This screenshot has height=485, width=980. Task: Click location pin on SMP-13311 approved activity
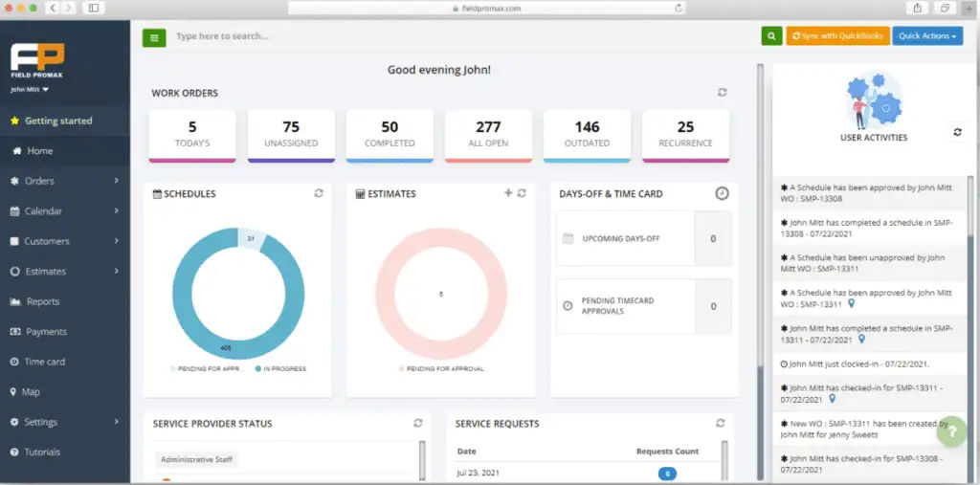pyautogui.click(x=851, y=303)
